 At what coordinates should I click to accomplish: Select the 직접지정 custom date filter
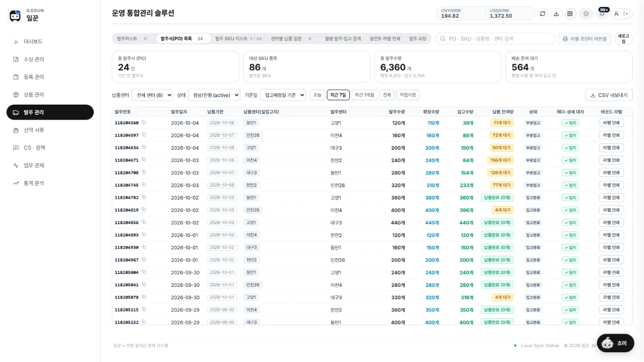click(x=408, y=95)
